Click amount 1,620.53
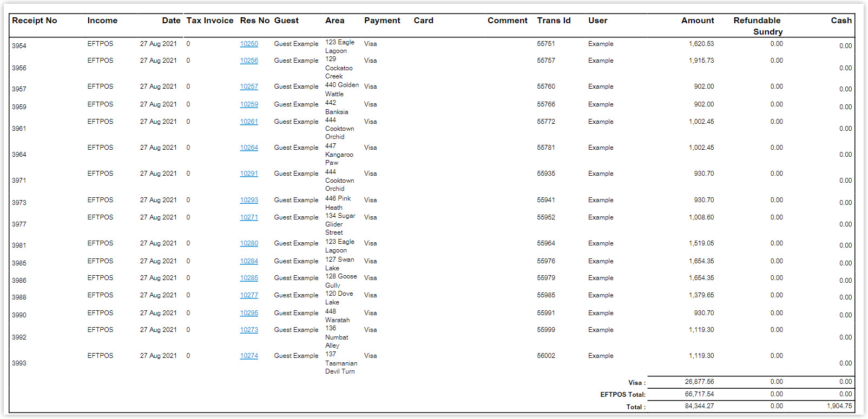868x419 pixels. (701, 44)
